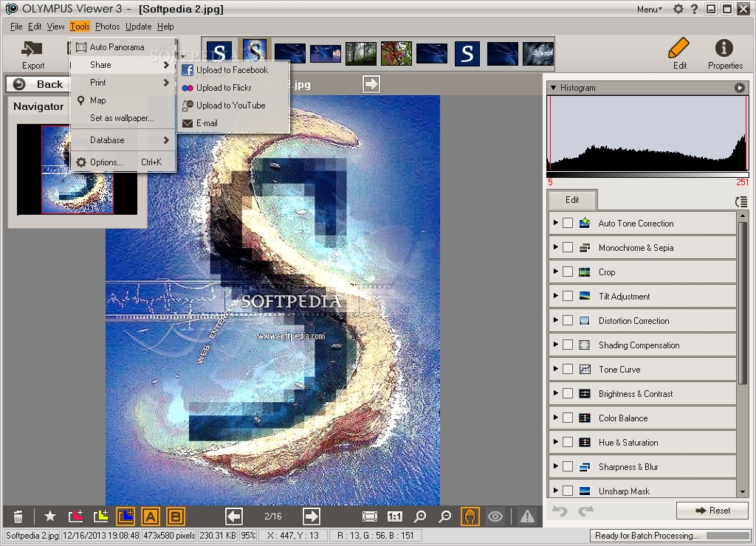Image resolution: width=756 pixels, height=546 pixels.
Task: Click the settings gear in title bar
Action: click(x=678, y=9)
